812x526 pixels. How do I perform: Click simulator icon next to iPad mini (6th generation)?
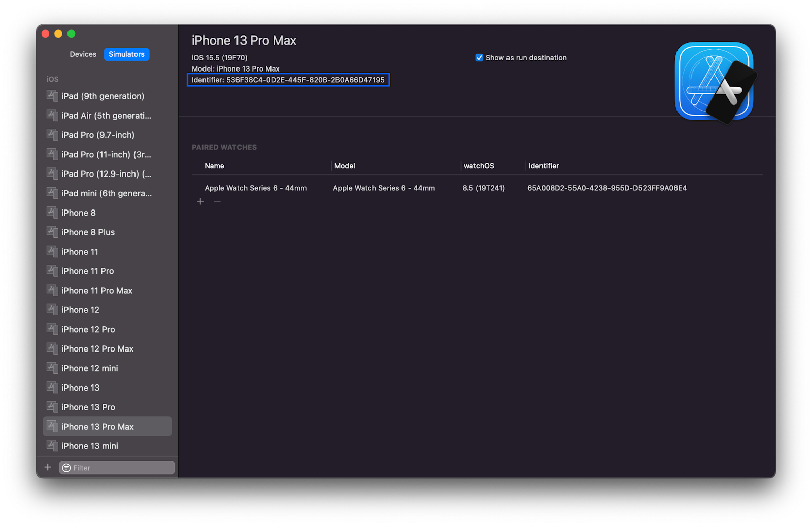(x=52, y=193)
